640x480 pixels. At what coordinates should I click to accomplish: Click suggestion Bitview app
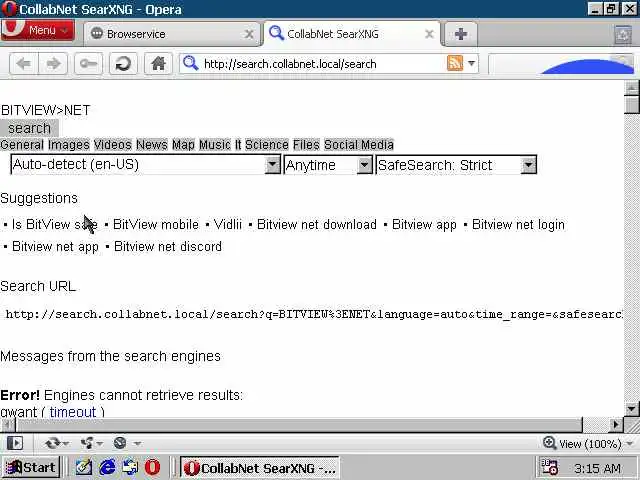(x=424, y=224)
